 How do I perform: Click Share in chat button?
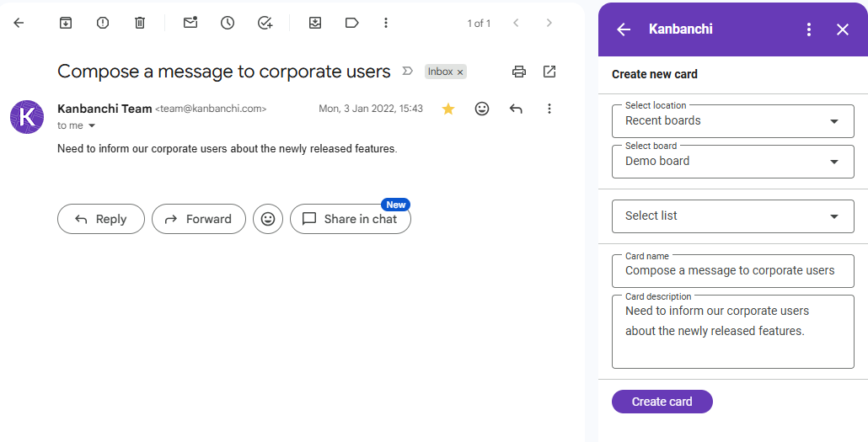tap(351, 219)
